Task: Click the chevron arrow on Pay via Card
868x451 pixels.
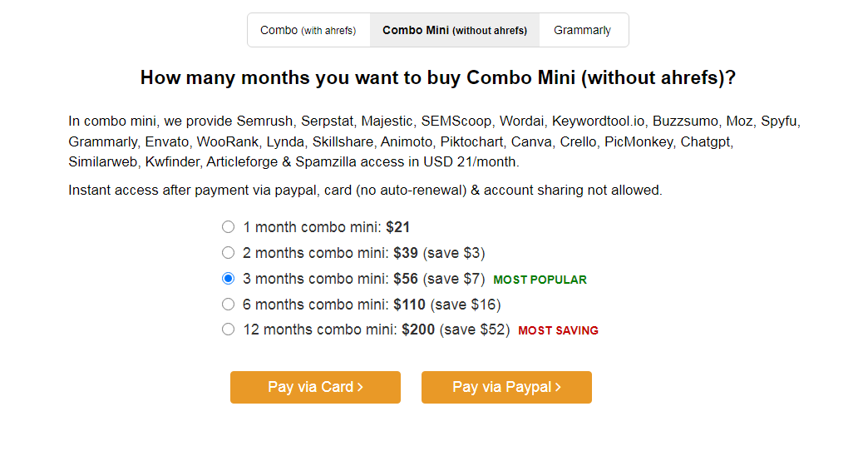Action: coord(360,388)
